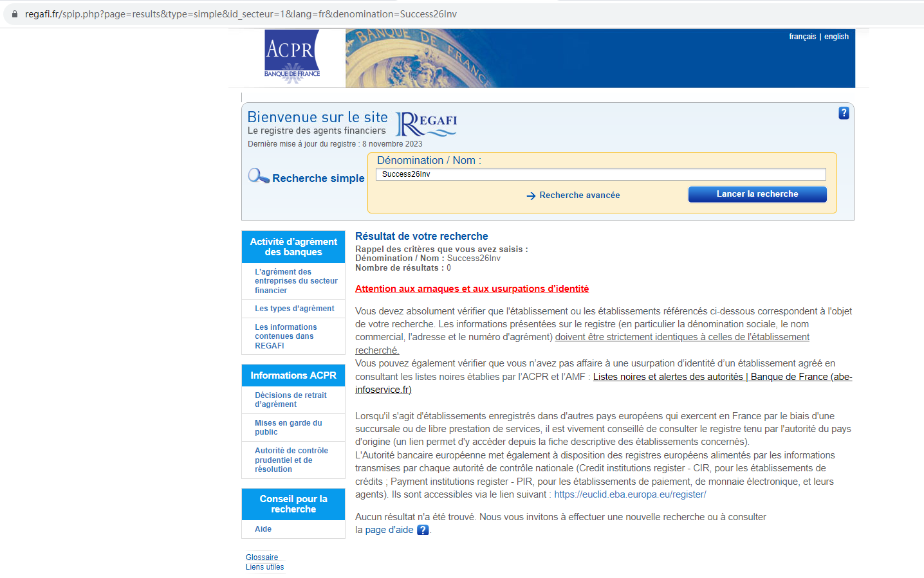Click the Dénomination / Nom : Success26Inv result line
Image resolution: width=924 pixels, height=578 pixels.
pyautogui.click(x=428, y=258)
